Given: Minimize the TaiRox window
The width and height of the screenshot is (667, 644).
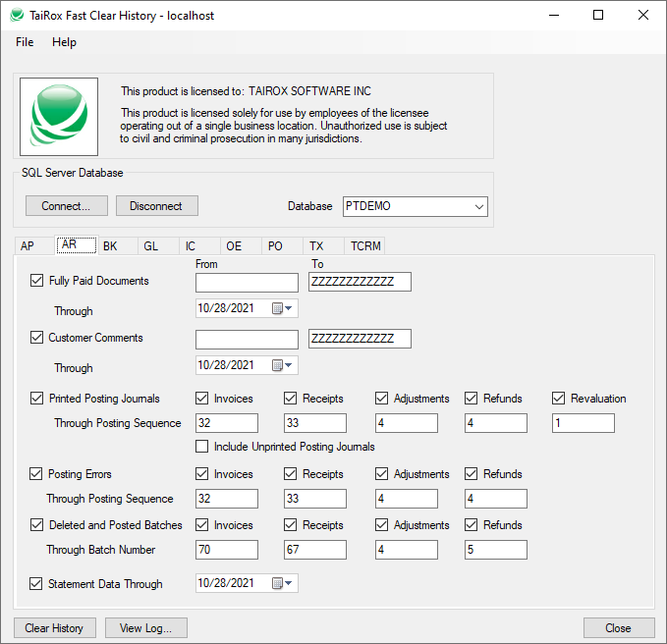Looking at the screenshot, I should [554, 16].
